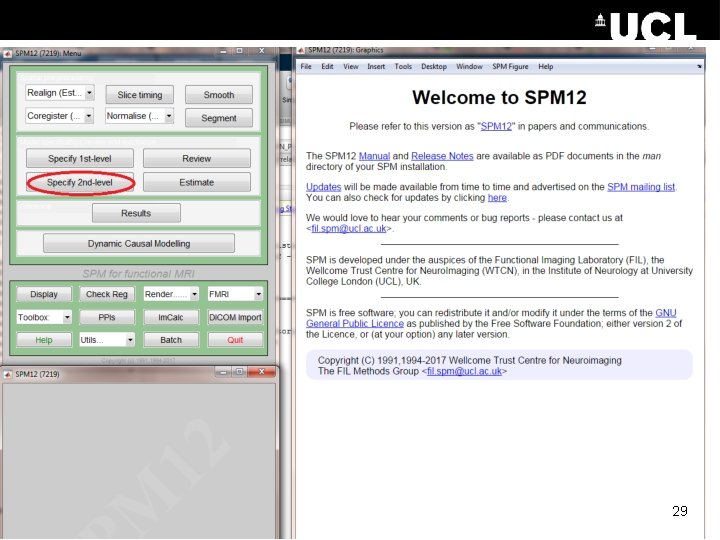Click the Review button
This screenshot has width=720, height=540.
point(197,158)
